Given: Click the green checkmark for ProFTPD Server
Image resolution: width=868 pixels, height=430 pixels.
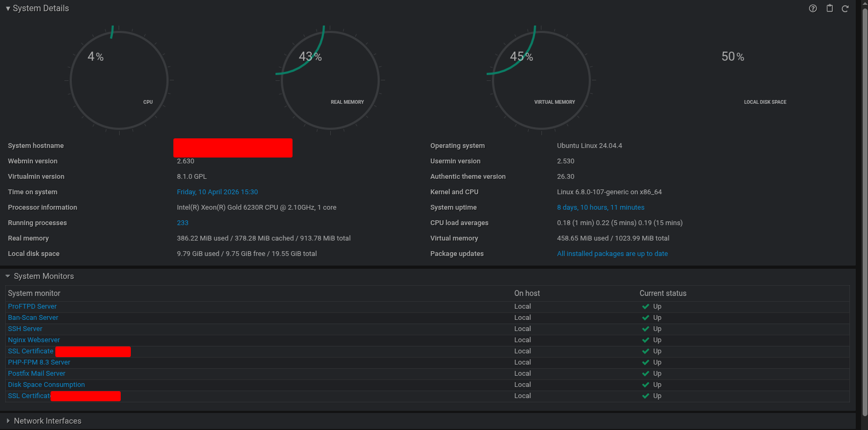Looking at the screenshot, I should tap(646, 307).
